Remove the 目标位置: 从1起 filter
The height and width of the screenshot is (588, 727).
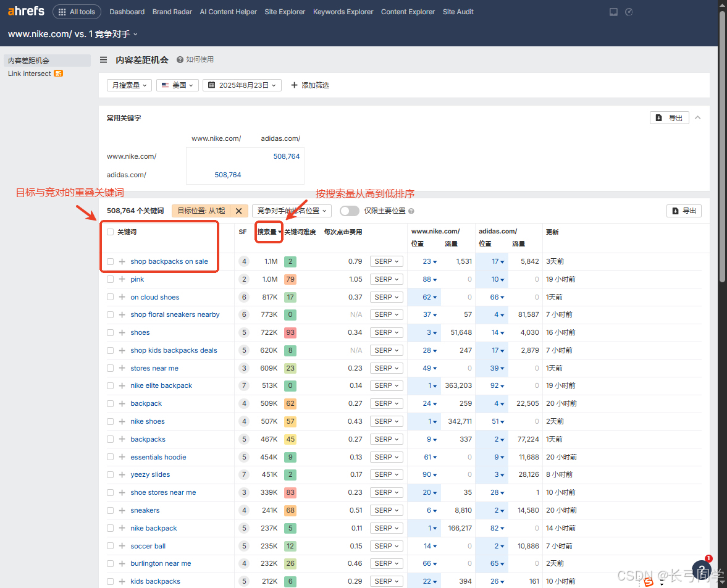tap(239, 211)
